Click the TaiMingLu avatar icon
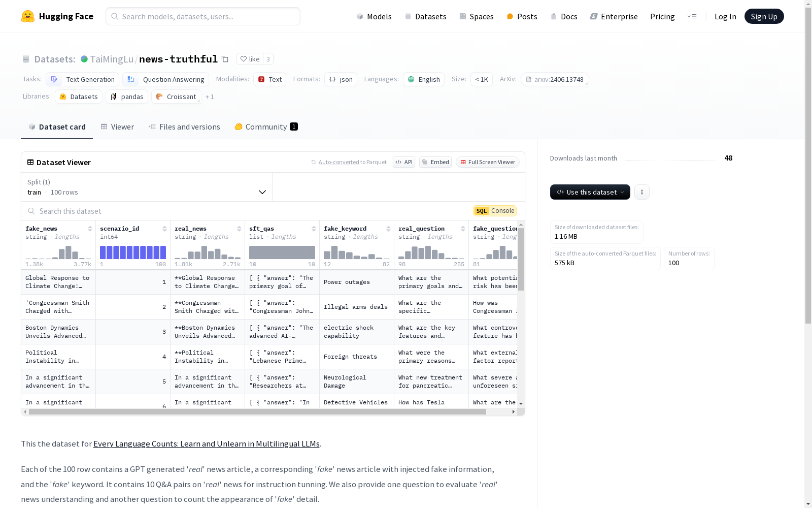Screen dimensions: 812x508 [x=84, y=59]
